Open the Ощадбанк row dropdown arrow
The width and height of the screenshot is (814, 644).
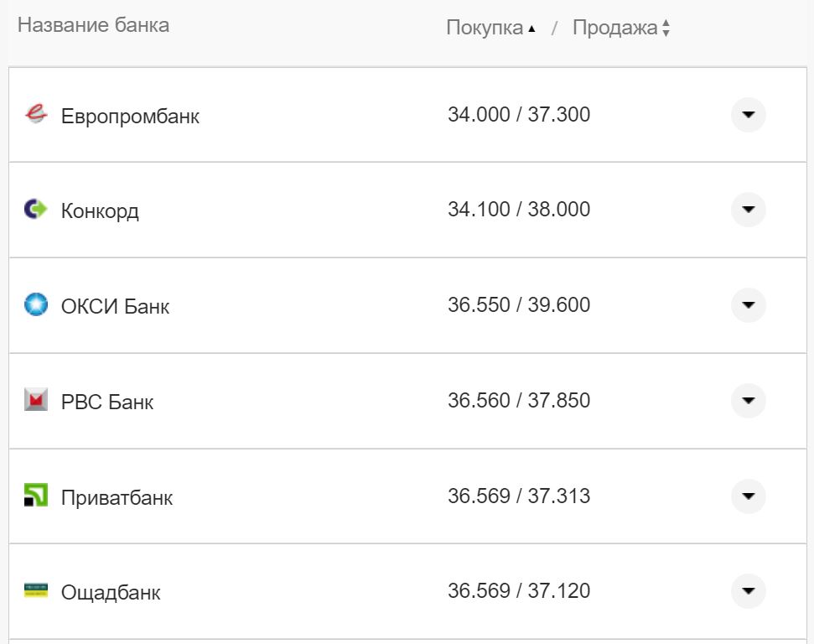pos(748,591)
